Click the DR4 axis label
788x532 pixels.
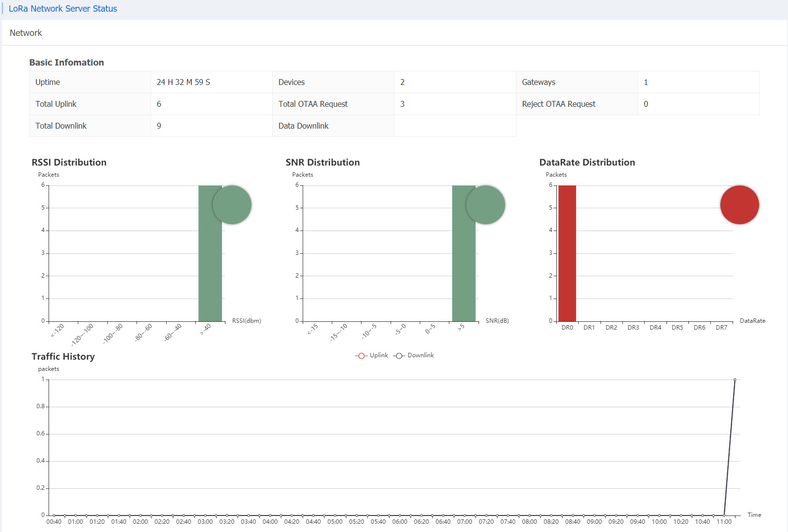coord(655,328)
